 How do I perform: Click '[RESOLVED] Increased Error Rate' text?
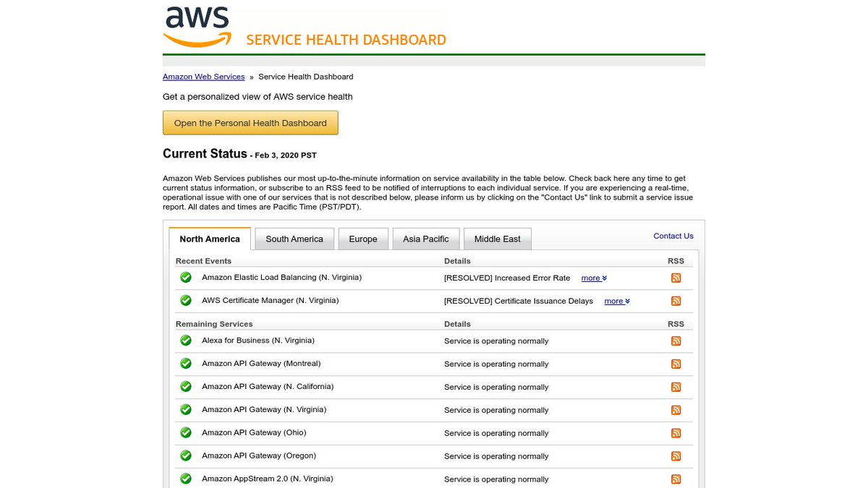point(507,278)
